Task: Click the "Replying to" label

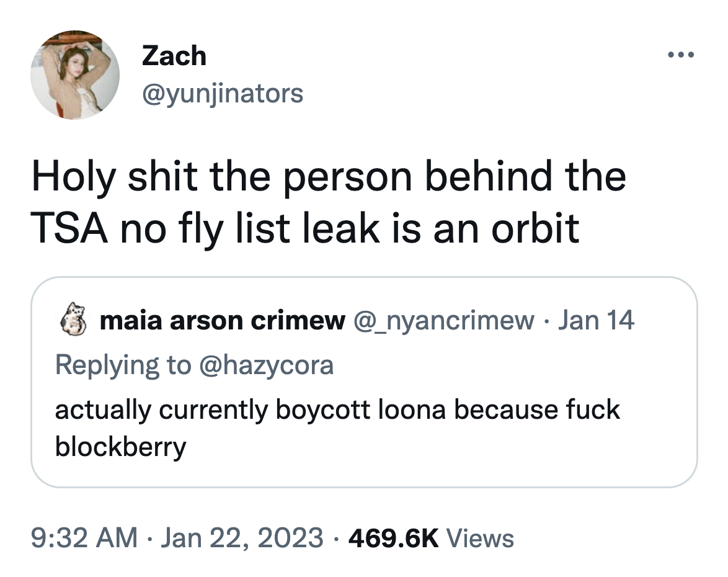Action: click(x=123, y=365)
